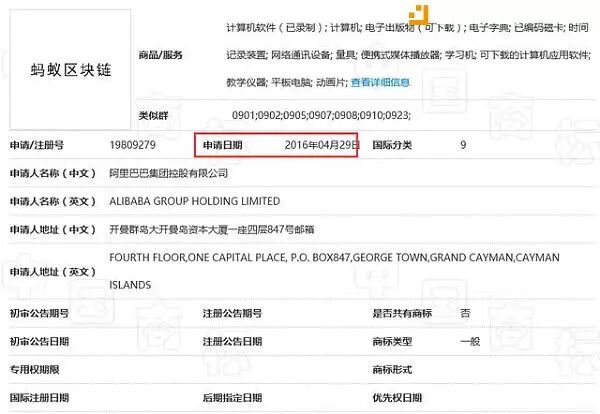The height and width of the screenshot is (414, 600).
Task: Select the shared trademark value 否
Action: pos(465,313)
